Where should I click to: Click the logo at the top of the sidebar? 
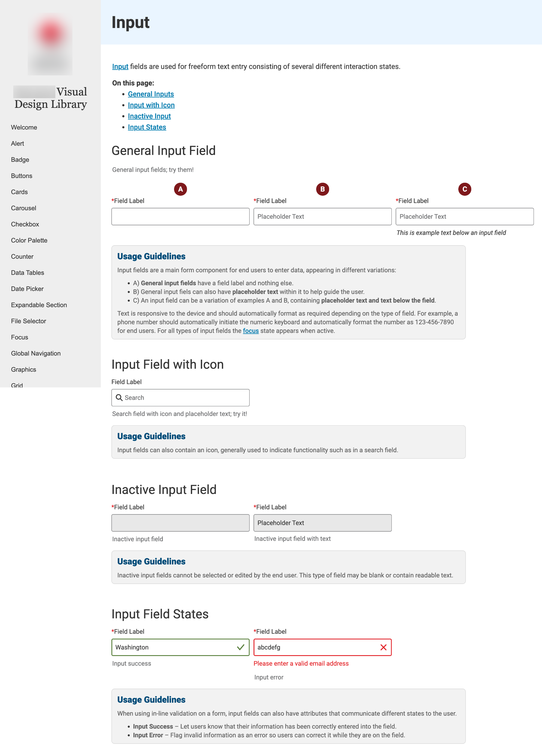point(50,43)
